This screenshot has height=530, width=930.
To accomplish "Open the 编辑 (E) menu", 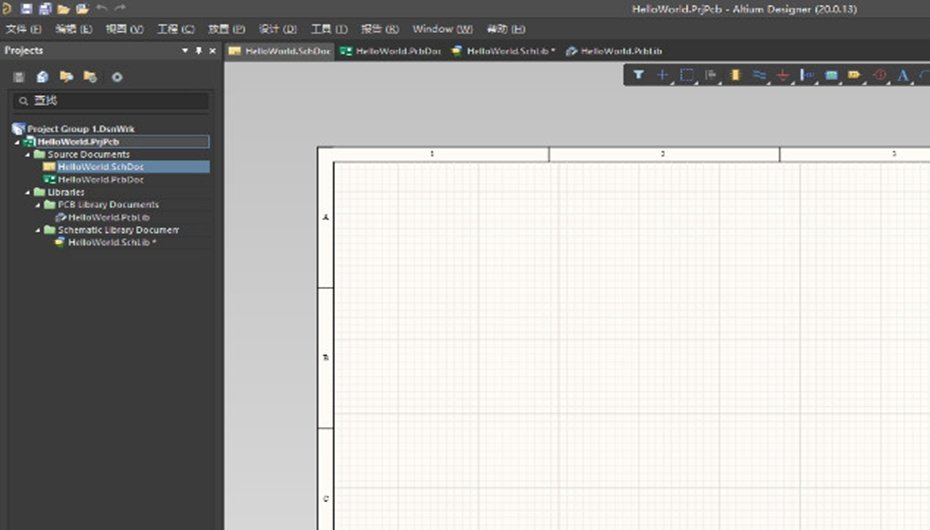I will 74,29.
